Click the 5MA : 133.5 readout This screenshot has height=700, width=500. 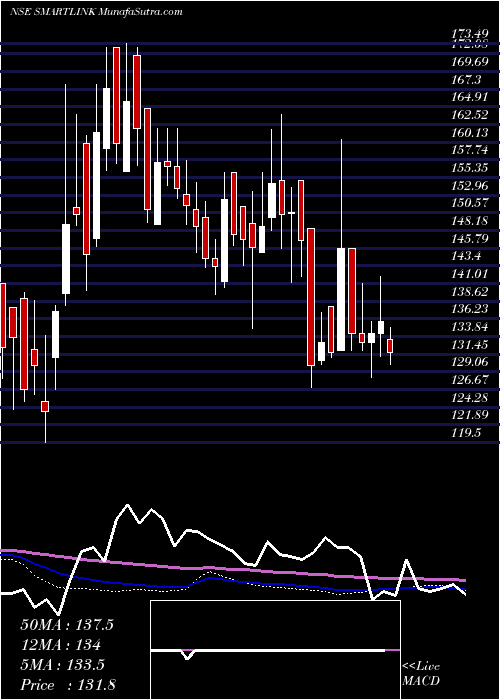coord(62,665)
